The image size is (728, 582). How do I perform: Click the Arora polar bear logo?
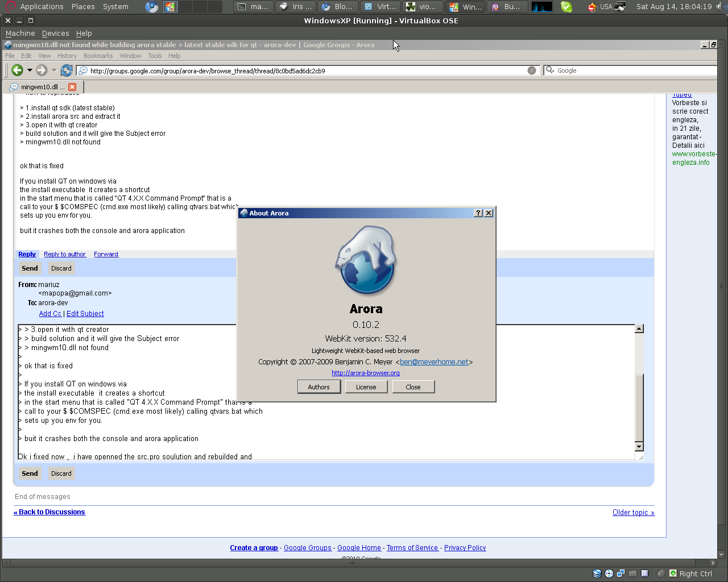366,260
